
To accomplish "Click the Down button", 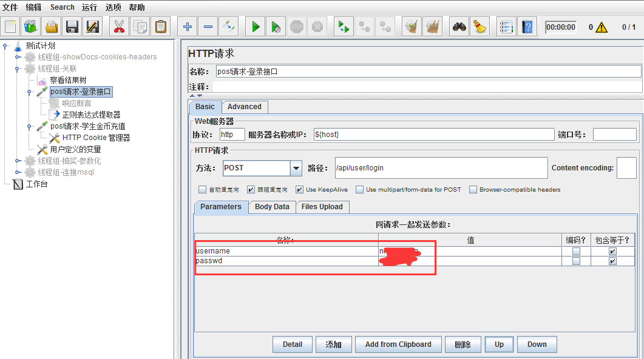I will (537, 344).
